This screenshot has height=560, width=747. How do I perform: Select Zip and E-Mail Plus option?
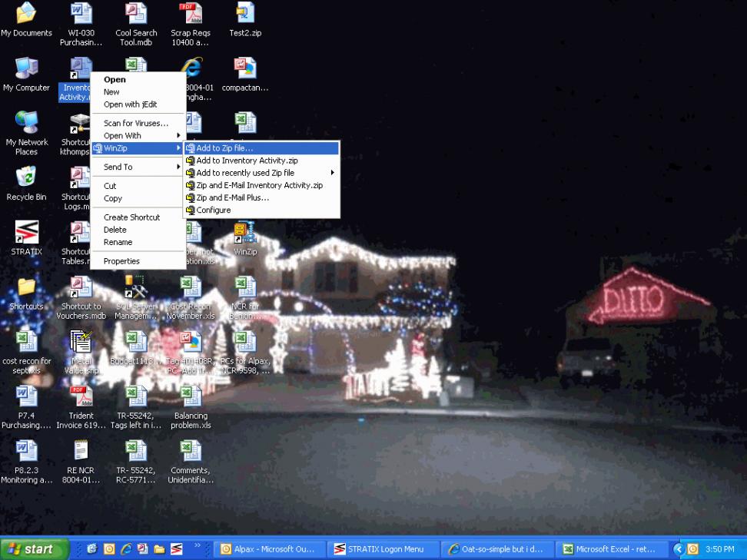point(232,197)
